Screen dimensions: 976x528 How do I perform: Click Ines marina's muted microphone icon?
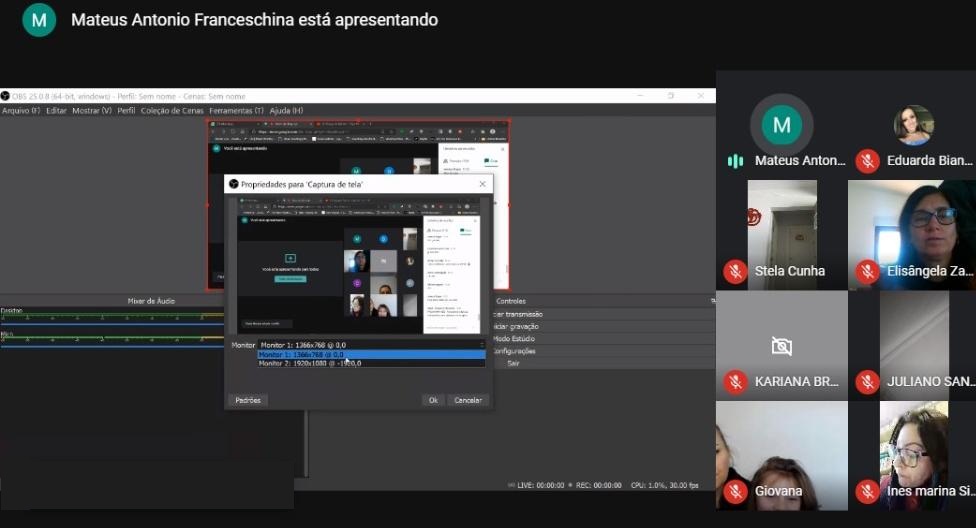pos(867,491)
